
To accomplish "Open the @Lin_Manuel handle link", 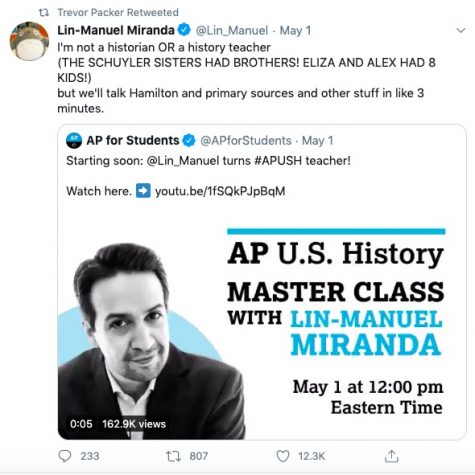I will click(x=232, y=30).
